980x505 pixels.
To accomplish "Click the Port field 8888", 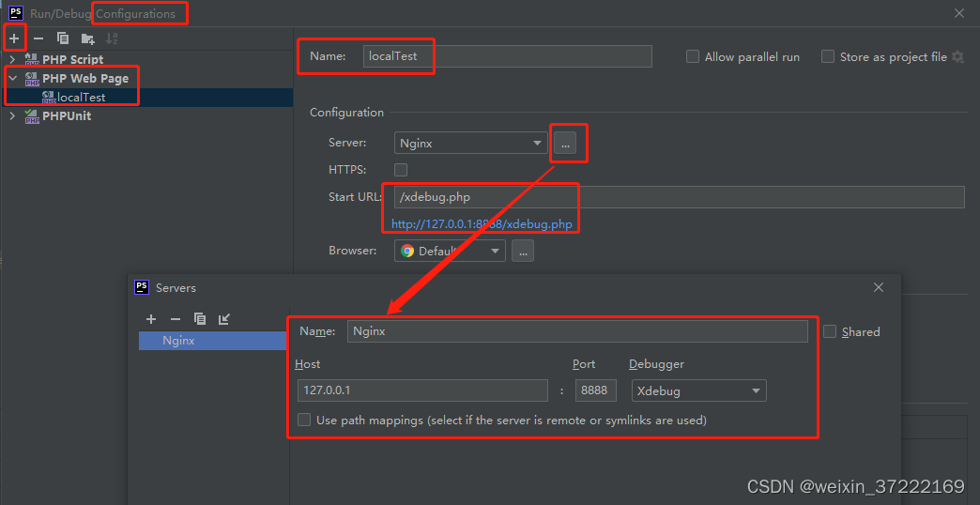I will [x=596, y=390].
